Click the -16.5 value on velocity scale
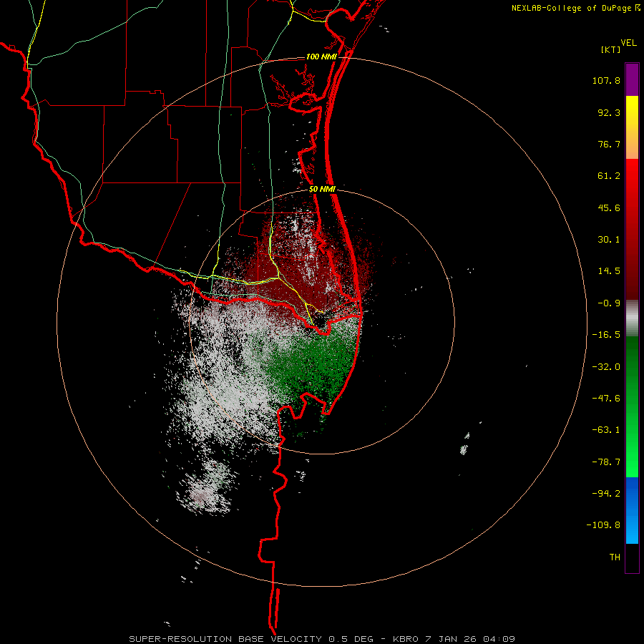The image size is (644, 644). pos(606,335)
